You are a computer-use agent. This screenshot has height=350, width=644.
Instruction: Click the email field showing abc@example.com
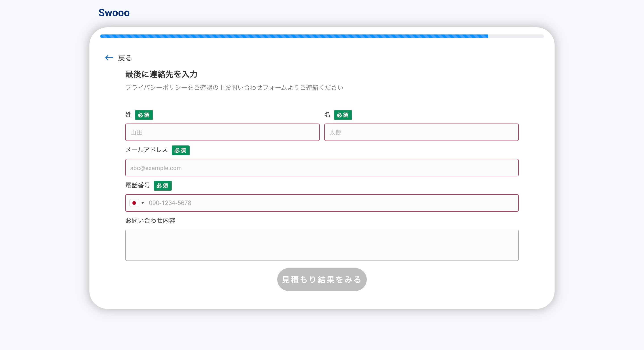pyautogui.click(x=322, y=168)
